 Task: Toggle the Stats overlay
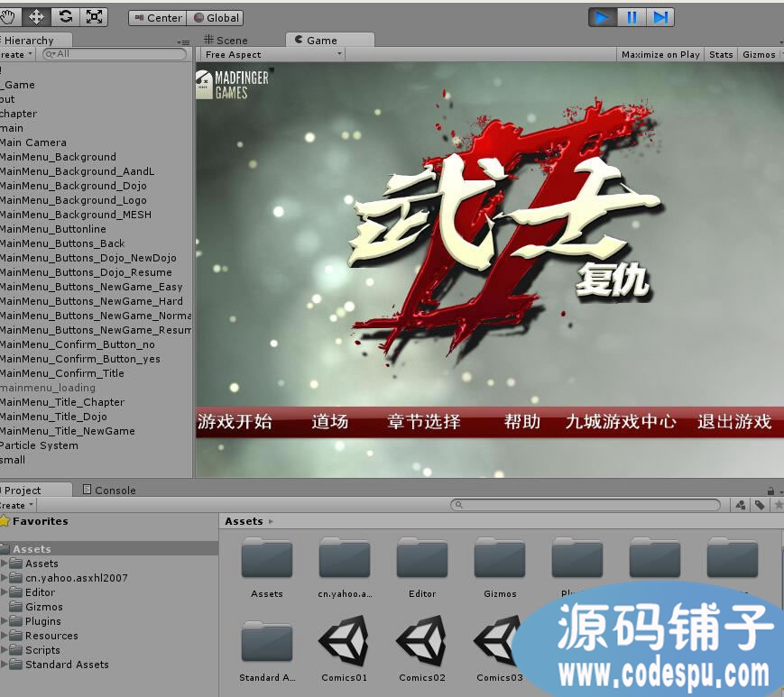click(x=721, y=54)
